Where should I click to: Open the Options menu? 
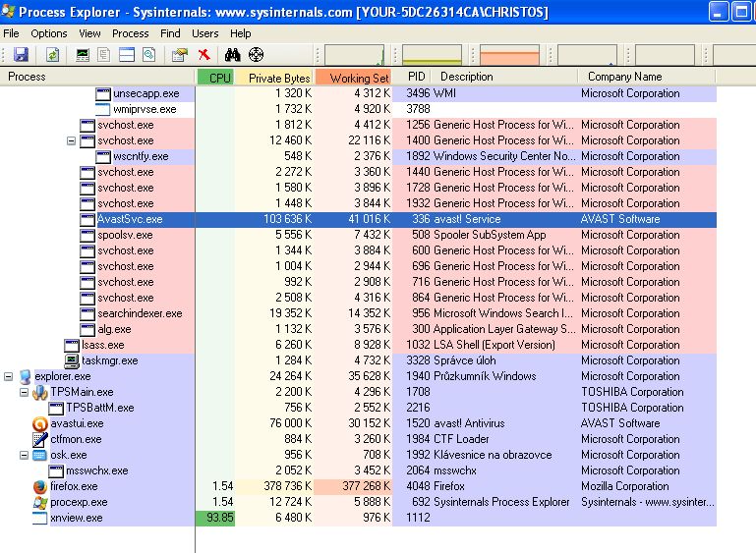(49, 33)
